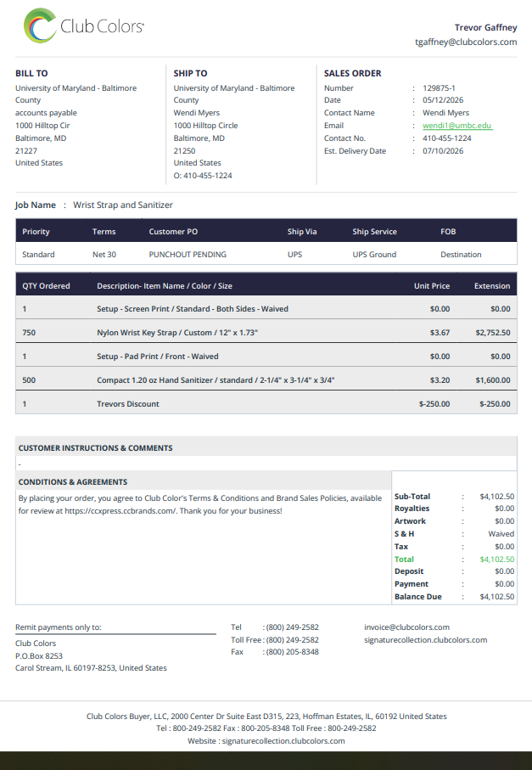Image resolution: width=532 pixels, height=770 pixels.
Task: Click the Customer PO column header
Action: click(173, 231)
